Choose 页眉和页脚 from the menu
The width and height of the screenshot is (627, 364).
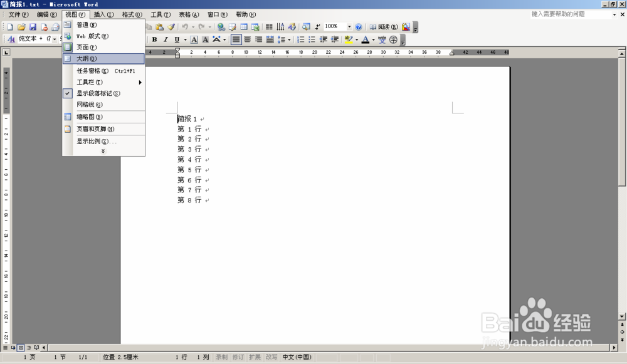pyautogui.click(x=103, y=128)
